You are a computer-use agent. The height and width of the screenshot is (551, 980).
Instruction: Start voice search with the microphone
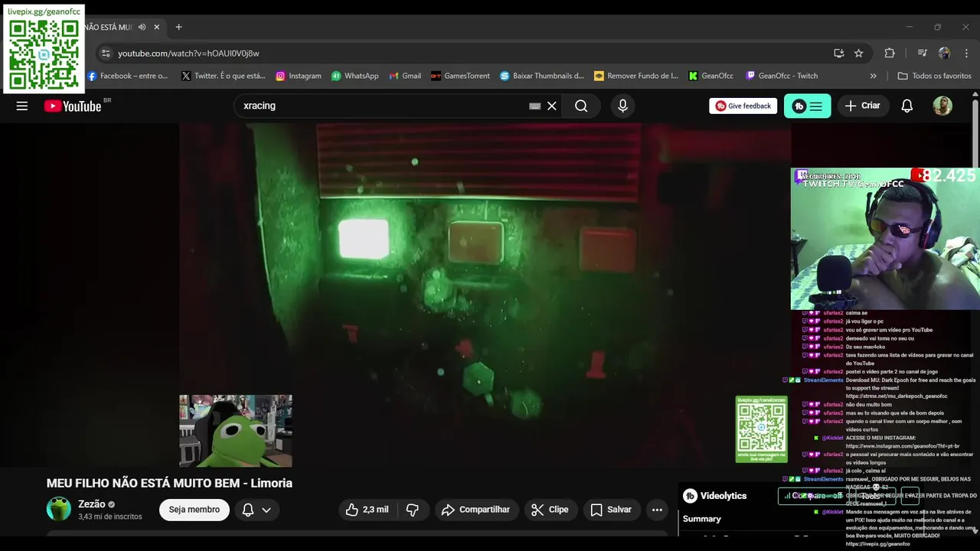click(x=622, y=106)
